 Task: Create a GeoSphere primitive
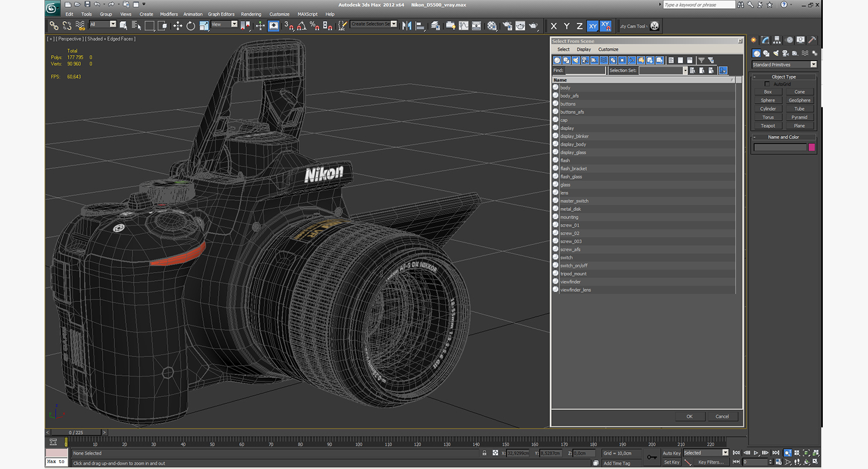point(799,100)
